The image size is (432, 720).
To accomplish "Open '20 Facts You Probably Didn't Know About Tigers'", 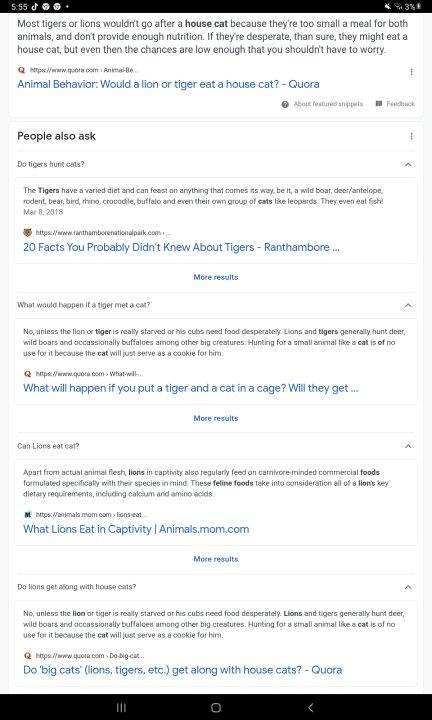I will (x=181, y=247).
